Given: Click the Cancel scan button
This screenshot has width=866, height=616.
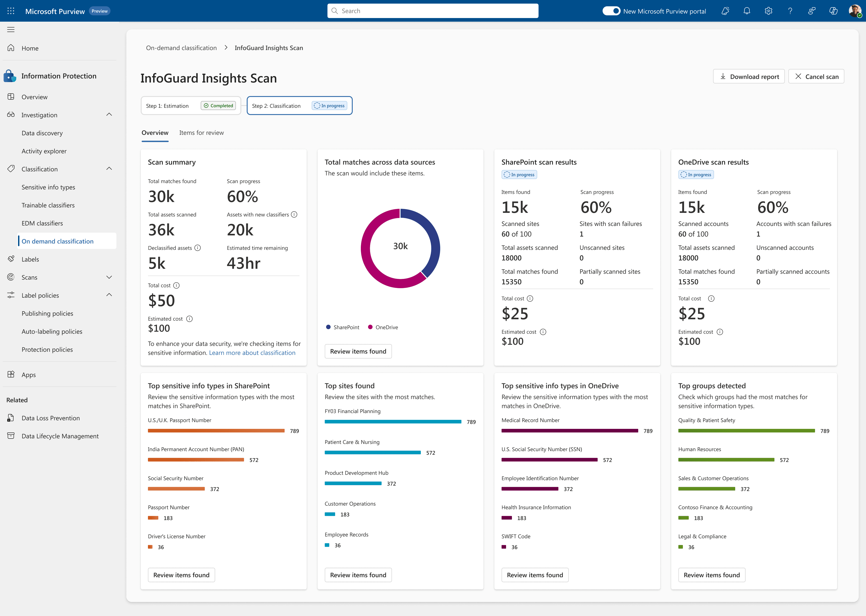Looking at the screenshot, I should tap(816, 76).
